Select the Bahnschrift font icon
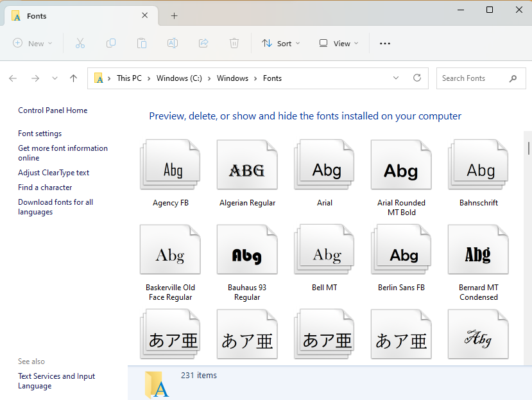 (478, 164)
